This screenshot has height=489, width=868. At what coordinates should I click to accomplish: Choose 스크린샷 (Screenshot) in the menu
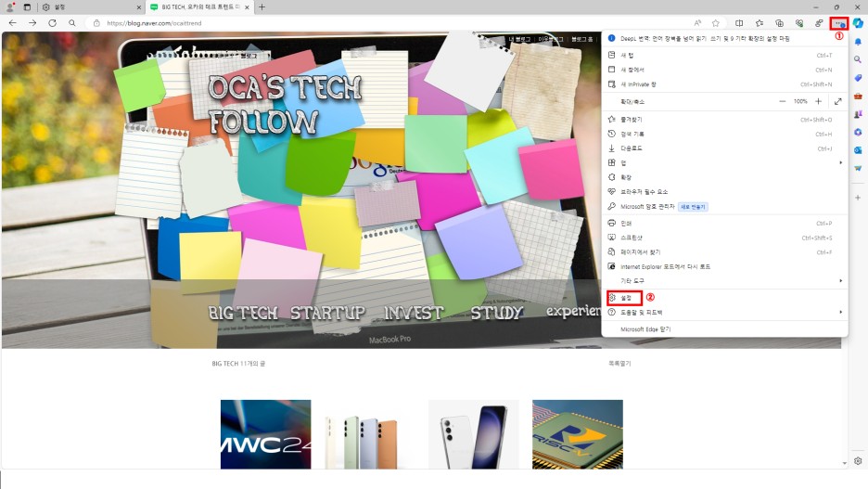click(x=724, y=238)
